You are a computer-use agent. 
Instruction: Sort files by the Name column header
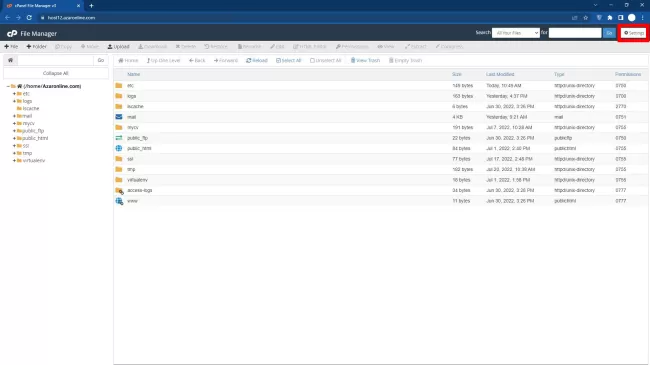(x=133, y=74)
